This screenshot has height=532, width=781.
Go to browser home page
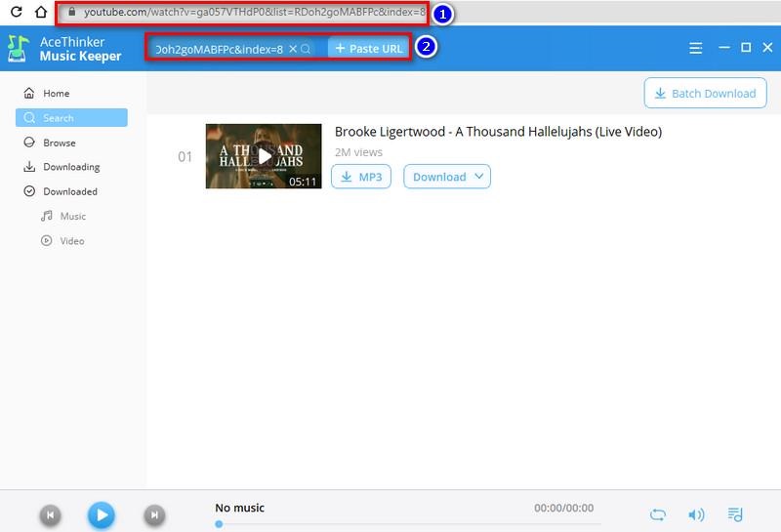click(x=41, y=12)
